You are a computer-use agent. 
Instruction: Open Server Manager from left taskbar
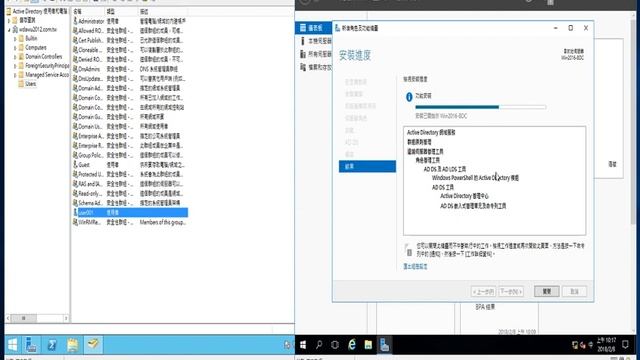click(31, 345)
